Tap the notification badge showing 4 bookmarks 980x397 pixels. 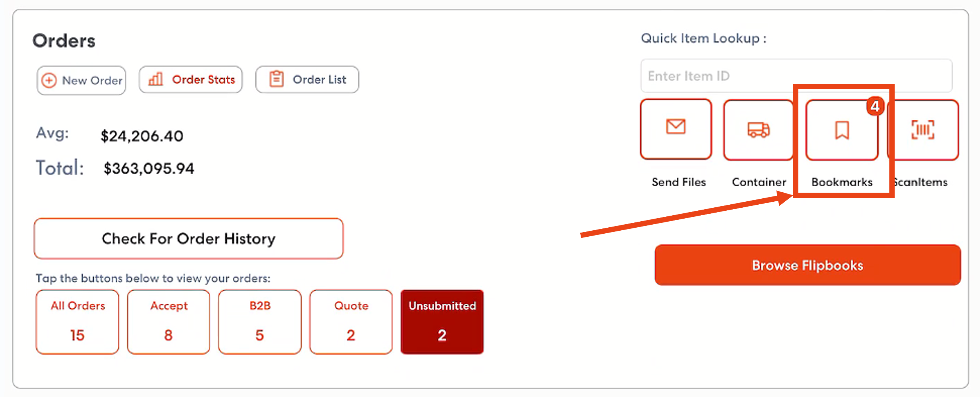pyautogui.click(x=875, y=107)
